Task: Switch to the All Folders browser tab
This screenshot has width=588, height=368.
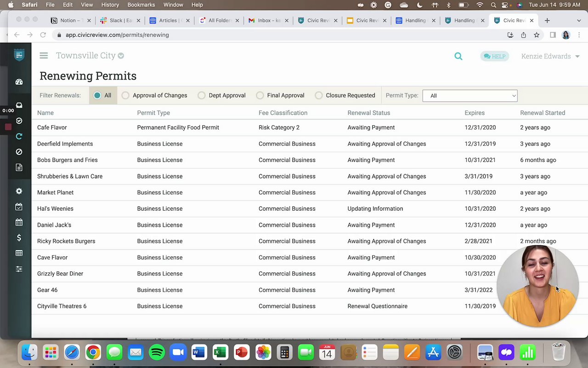Action: click(x=219, y=20)
